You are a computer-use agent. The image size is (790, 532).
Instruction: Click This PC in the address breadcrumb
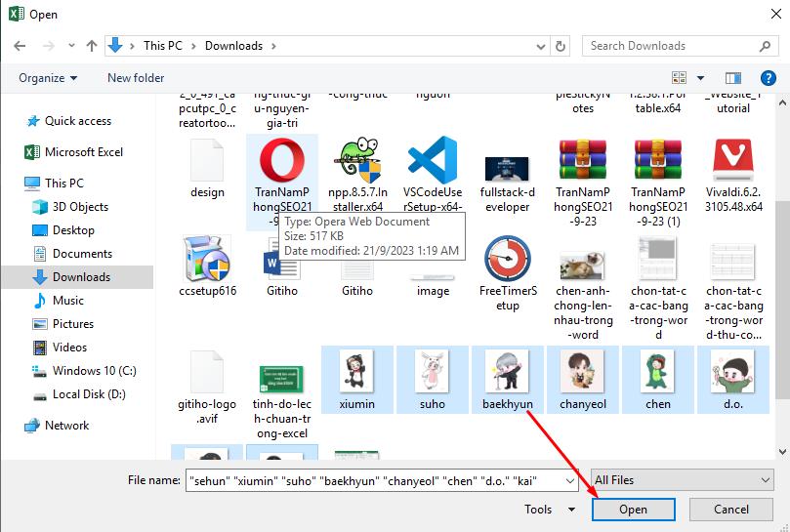163,46
